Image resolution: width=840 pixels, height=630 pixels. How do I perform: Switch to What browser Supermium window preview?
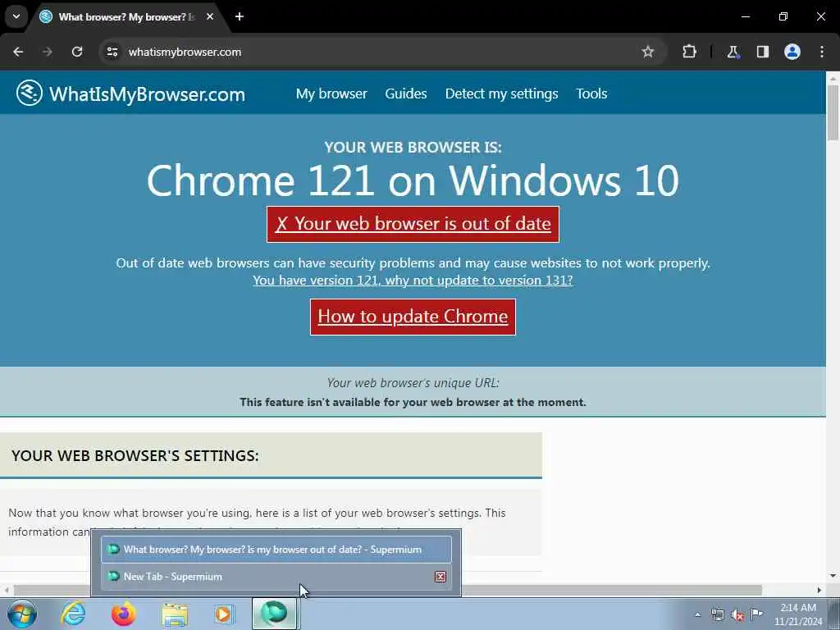[x=276, y=549]
